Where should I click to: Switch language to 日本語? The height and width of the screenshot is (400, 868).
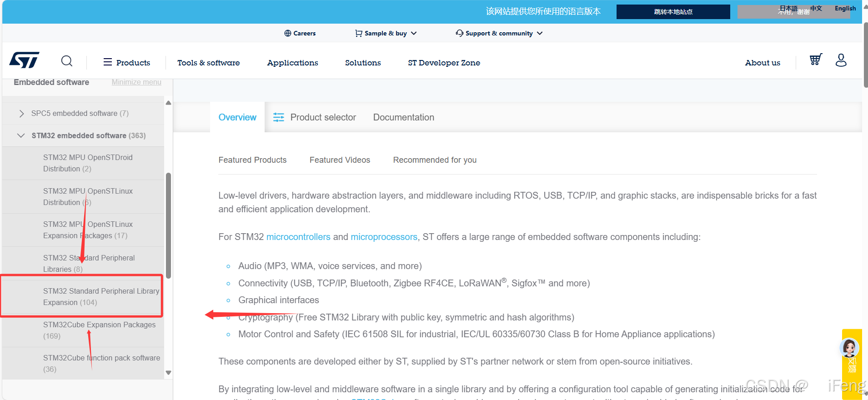coord(789,8)
